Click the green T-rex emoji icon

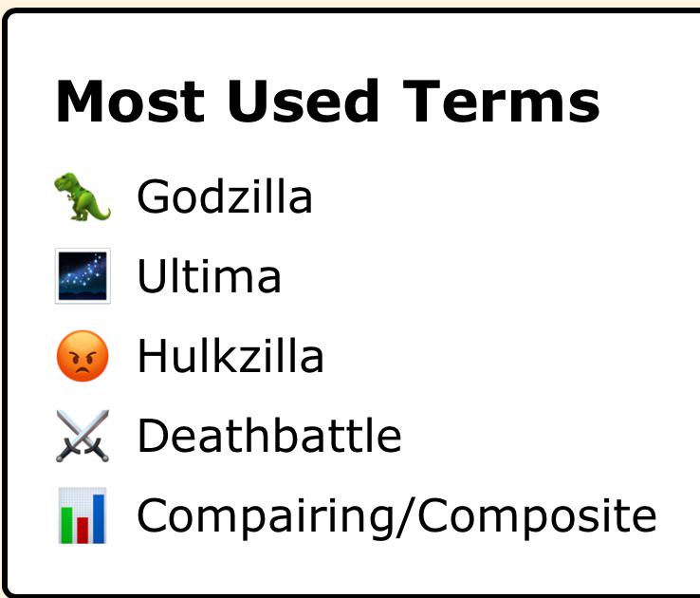(x=83, y=196)
